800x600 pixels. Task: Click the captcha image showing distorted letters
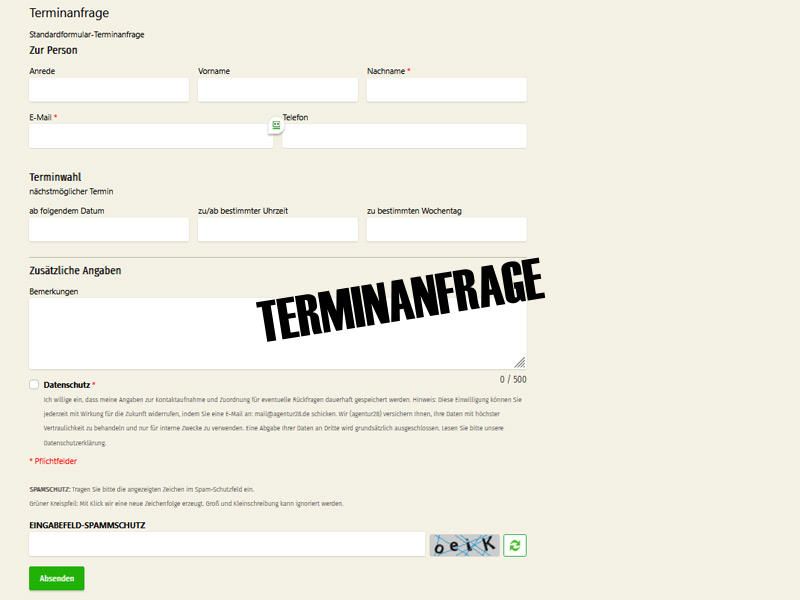(464, 545)
